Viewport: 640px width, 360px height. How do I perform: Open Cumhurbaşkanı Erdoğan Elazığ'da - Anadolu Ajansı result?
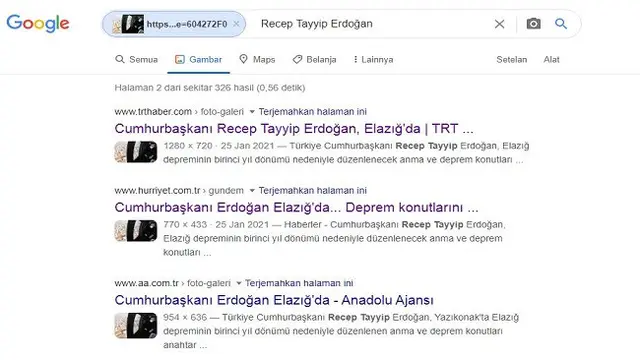click(x=274, y=300)
